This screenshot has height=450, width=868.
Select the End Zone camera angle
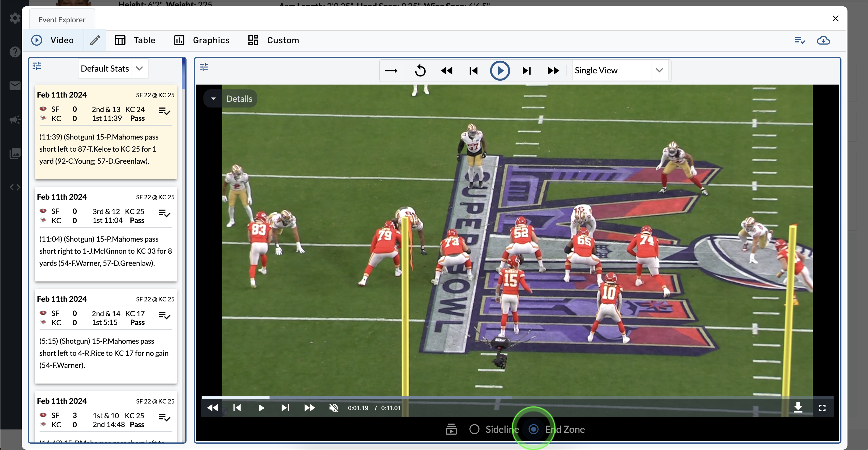point(533,429)
